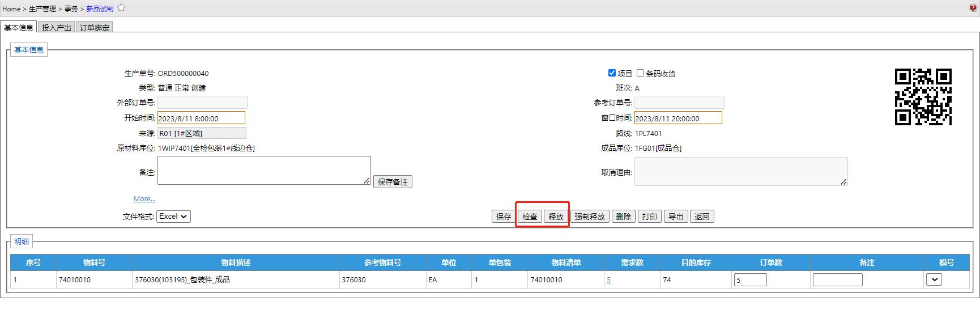Click the 释放 button
This screenshot has width=980, height=335.
click(x=556, y=217)
